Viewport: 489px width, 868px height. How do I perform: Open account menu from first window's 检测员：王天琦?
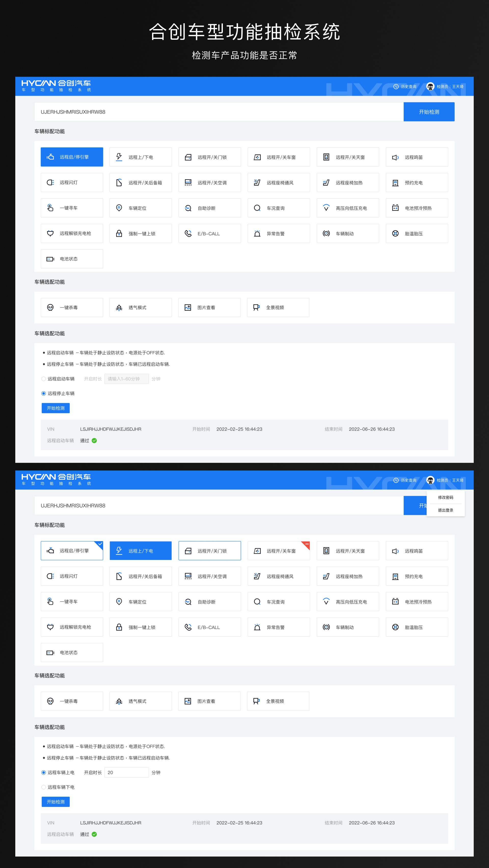coord(450,87)
